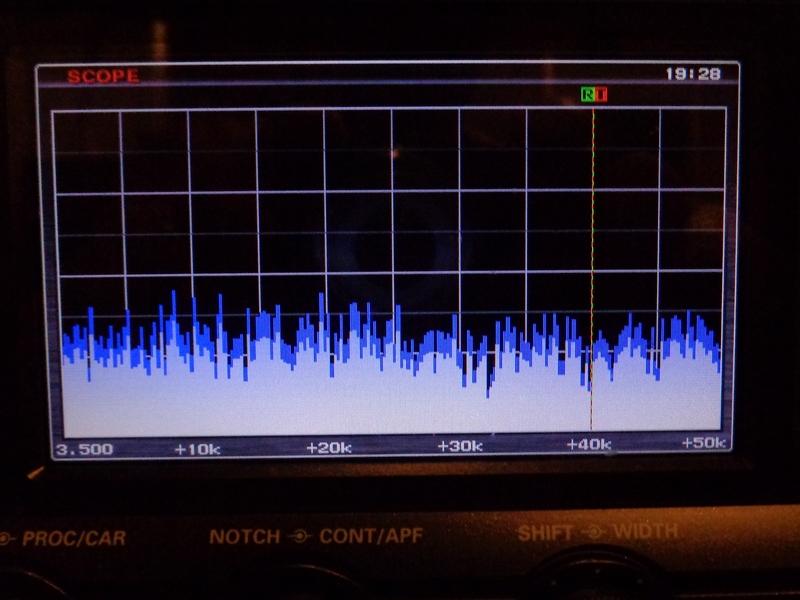Select the +40k frequency axis label

(589, 444)
